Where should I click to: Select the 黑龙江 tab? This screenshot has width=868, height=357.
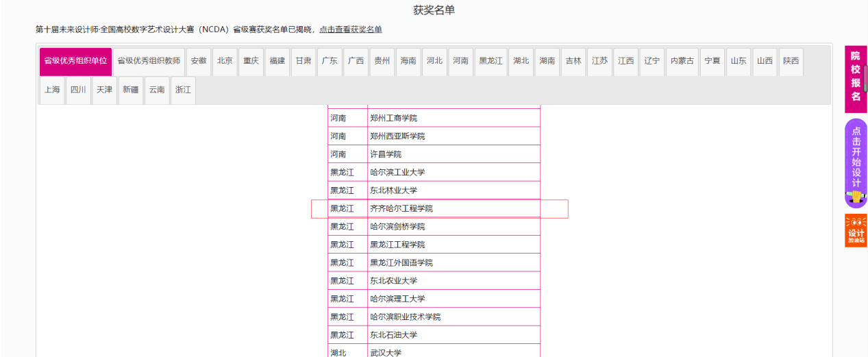click(491, 61)
